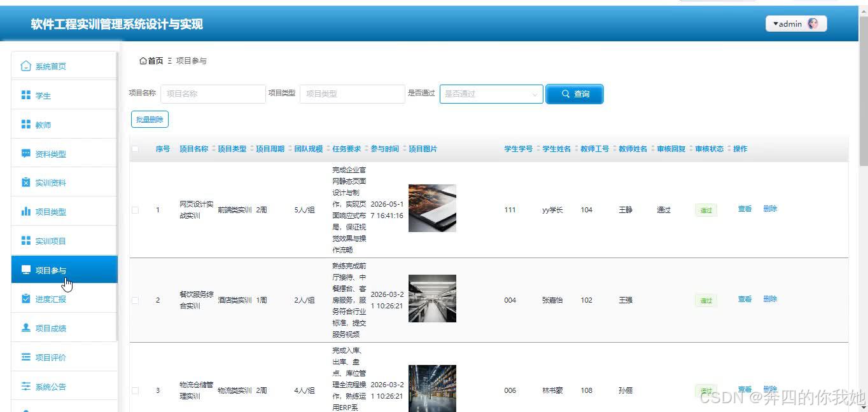Sort by 项目类型 column arrows

[251, 149]
